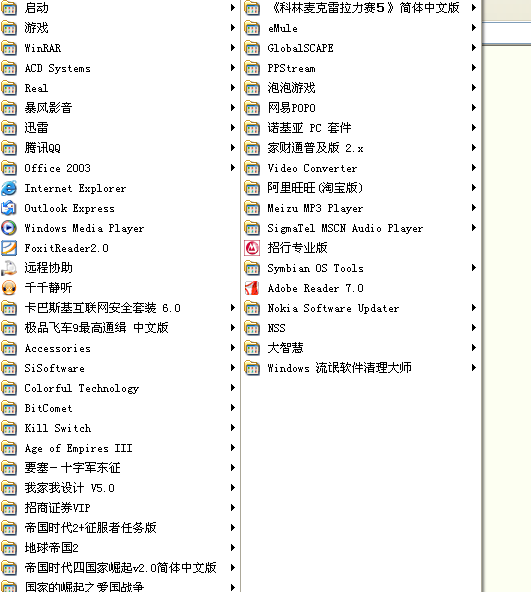Open the 要塞-十字军东征 menu entry
531x592 pixels.
coord(119,468)
